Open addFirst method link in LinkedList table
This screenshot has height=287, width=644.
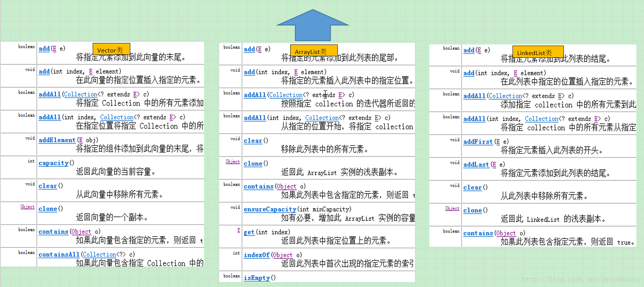tap(478, 141)
